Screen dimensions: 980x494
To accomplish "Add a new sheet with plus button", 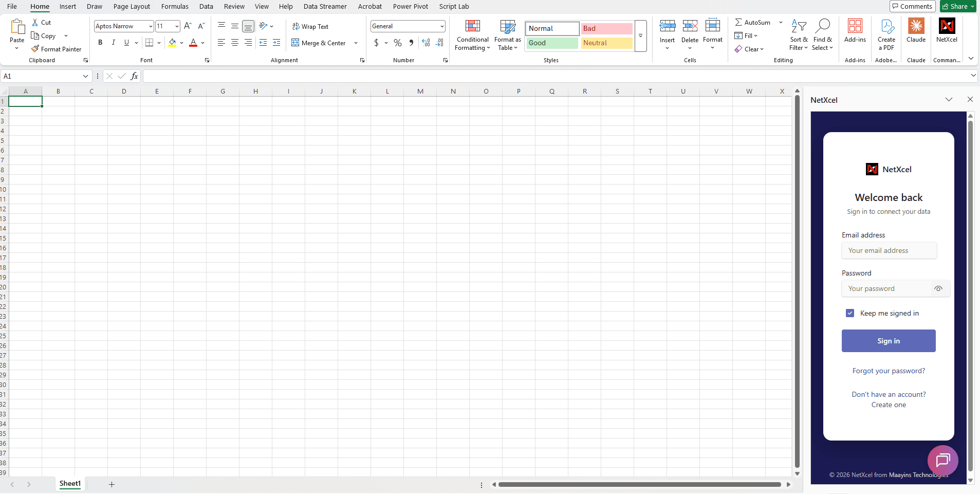I will 112,484.
